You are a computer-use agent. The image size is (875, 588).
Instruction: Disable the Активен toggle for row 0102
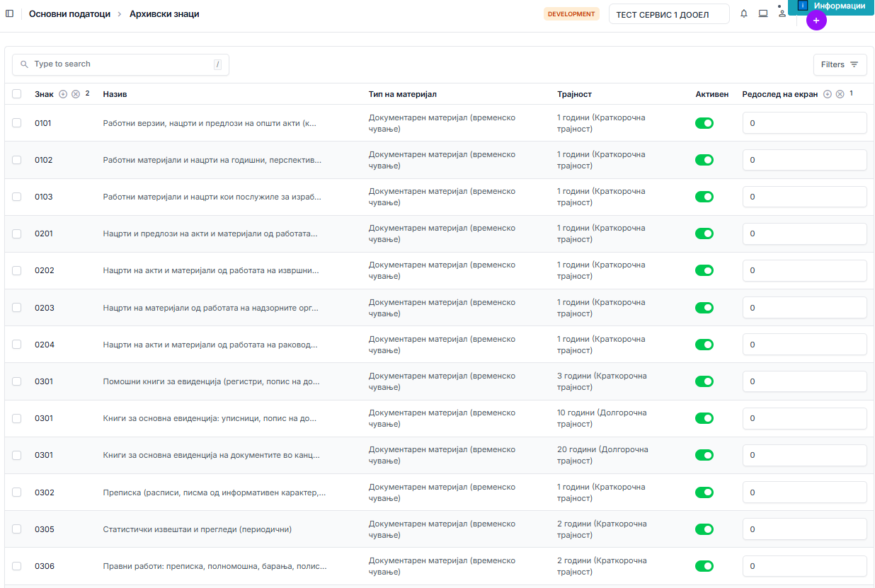point(704,160)
